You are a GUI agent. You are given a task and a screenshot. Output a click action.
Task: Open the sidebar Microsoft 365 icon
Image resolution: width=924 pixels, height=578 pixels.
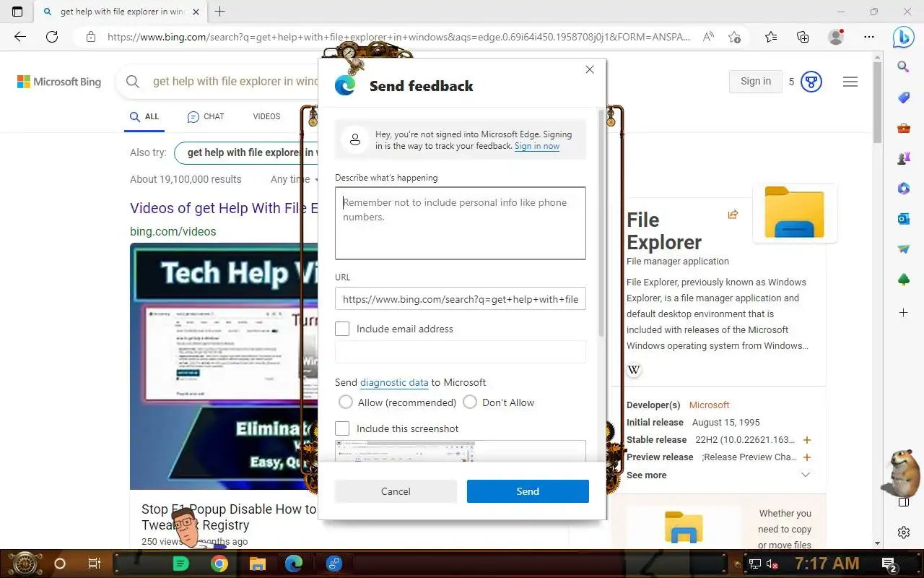tap(903, 189)
